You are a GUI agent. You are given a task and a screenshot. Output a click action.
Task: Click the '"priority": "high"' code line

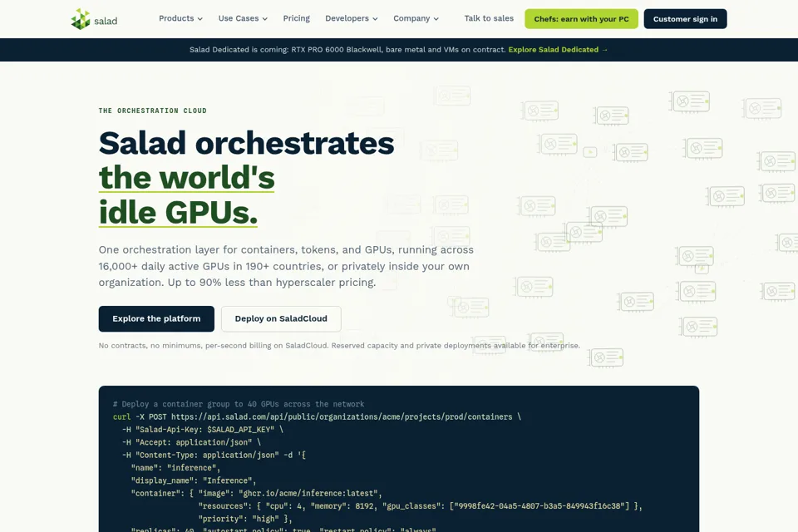[x=245, y=519]
